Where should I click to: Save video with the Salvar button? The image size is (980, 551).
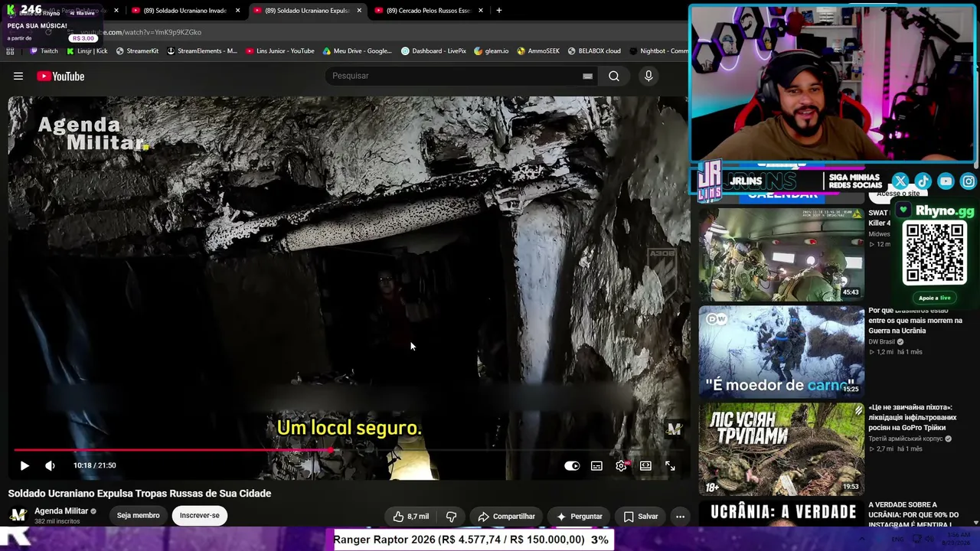pos(640,517)
